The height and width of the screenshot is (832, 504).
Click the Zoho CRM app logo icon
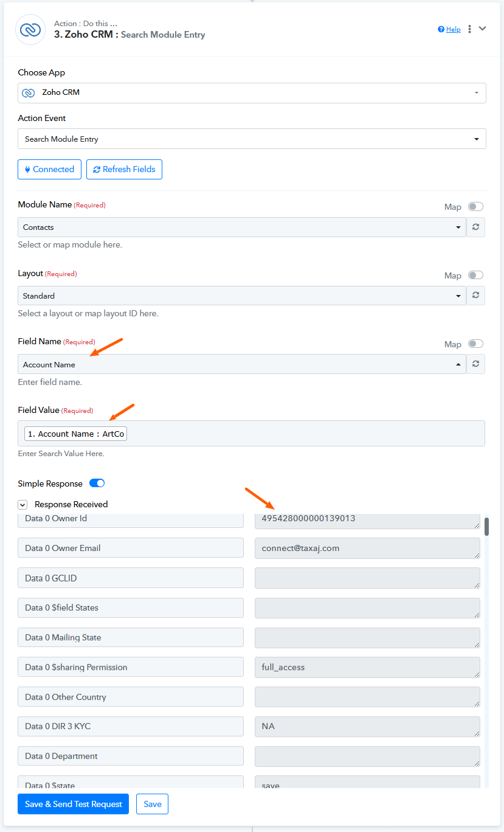coord(30,29)
